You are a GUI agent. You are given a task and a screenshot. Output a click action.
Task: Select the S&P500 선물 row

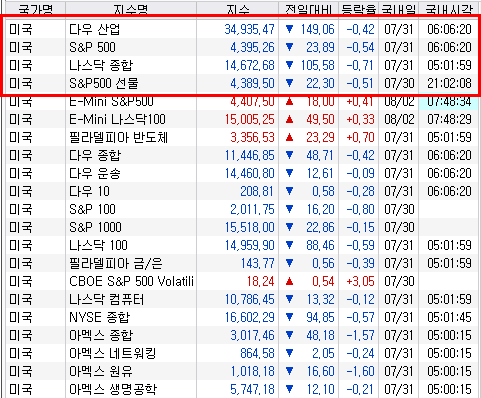242,83
